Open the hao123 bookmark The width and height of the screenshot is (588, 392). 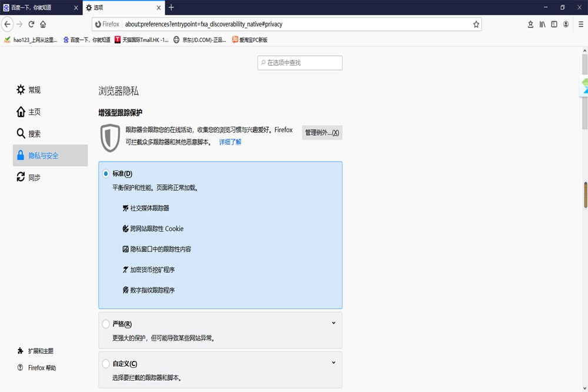click(31, 40)
